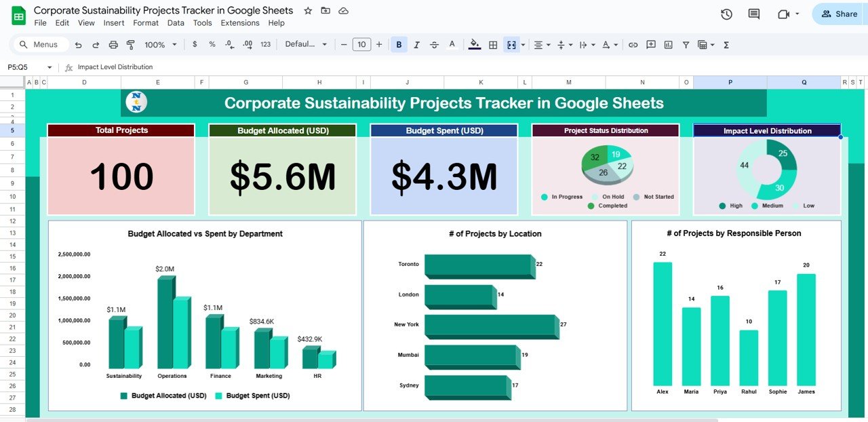Viewport: 868px width, 422px height.
Task: Select the paint format tool
Action: [132, 44]
